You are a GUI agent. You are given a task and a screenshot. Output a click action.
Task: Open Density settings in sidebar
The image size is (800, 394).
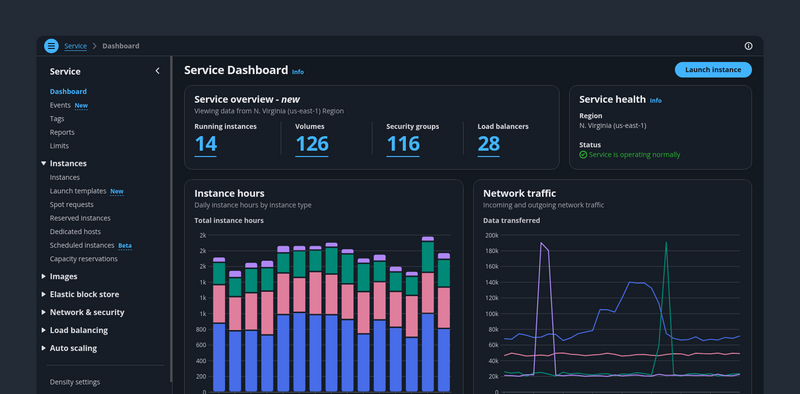click(x=75, y=382)
